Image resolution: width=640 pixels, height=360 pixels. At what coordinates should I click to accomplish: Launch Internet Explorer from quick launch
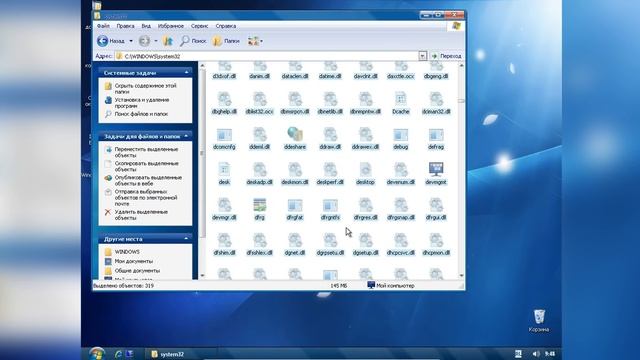tap(118, 354)
